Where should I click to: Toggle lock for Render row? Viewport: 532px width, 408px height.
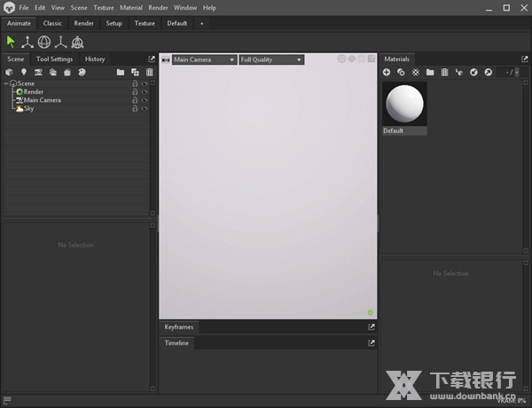[x=135, y=91]
